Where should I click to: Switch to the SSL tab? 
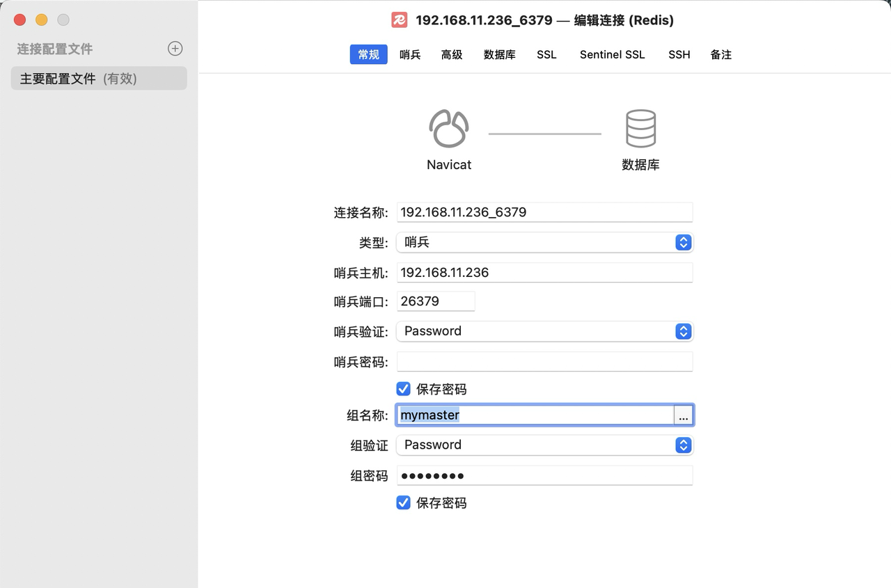tap(546, 54)
